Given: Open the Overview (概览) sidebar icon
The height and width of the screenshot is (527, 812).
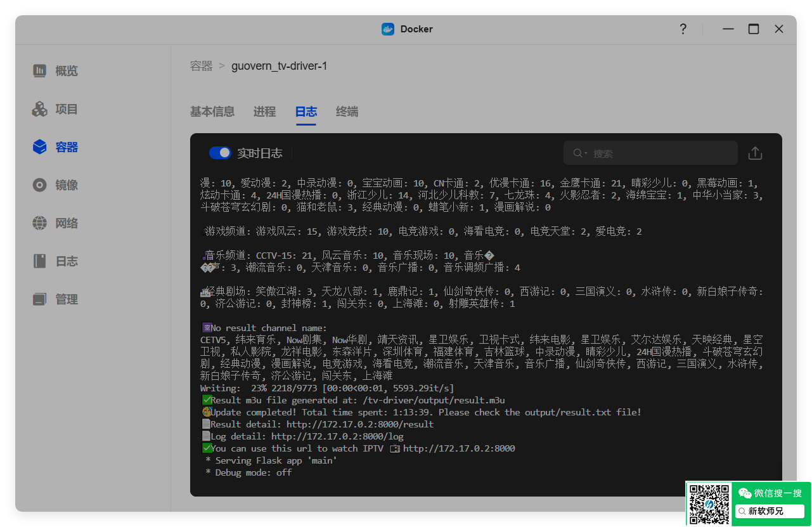Looking at the screenshot, I should [x=40, y=71].
